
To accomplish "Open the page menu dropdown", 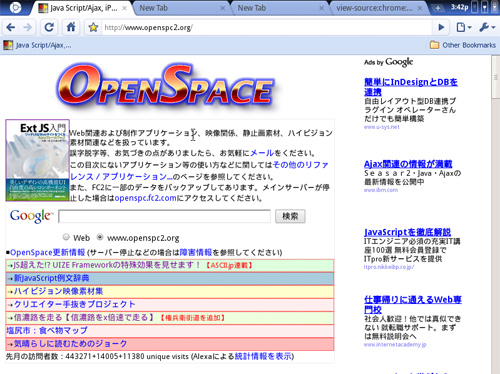I will click(x=463, y=27).
